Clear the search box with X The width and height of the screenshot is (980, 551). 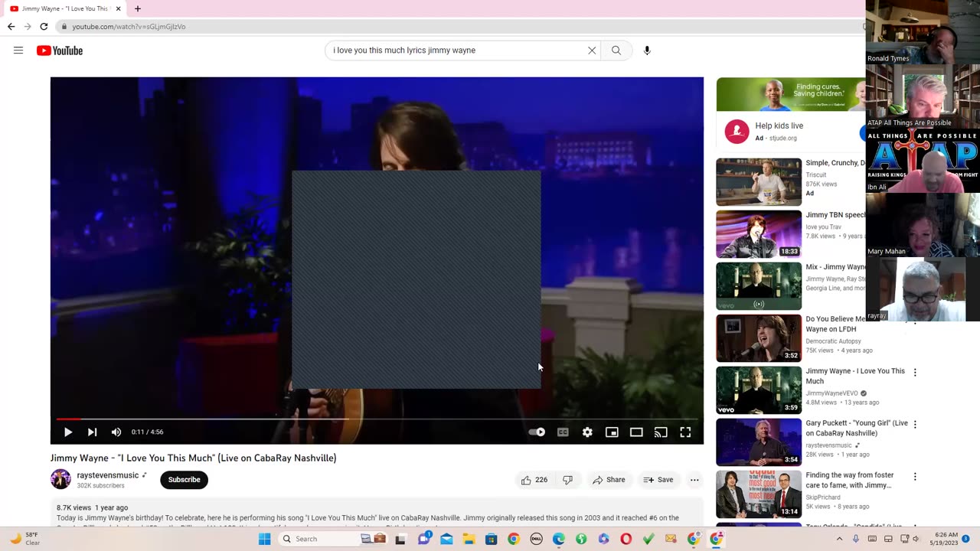(x=592, y=51)
